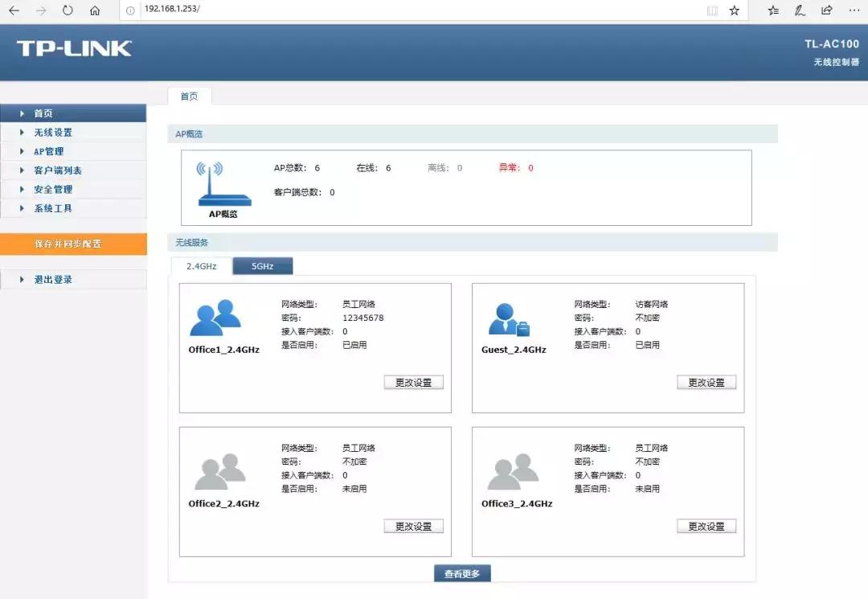The height and width of the screenshot is (599, 868).
Task: Expand arrow beside 安全管理
Action: (x=23, y=189)
